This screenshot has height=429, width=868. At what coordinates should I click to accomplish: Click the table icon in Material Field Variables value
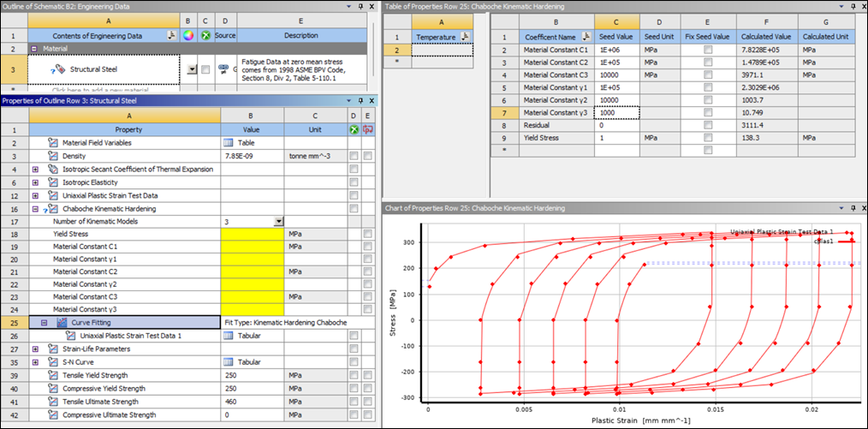point(228,143)
